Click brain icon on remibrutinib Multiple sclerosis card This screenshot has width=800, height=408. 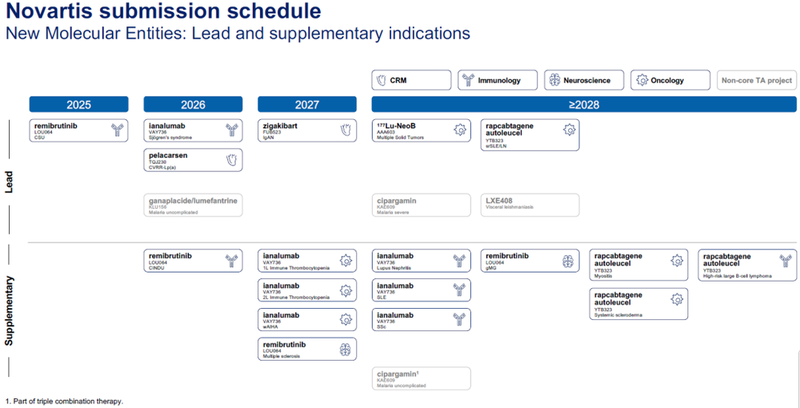pyautogui.click(x=346, y=350)
